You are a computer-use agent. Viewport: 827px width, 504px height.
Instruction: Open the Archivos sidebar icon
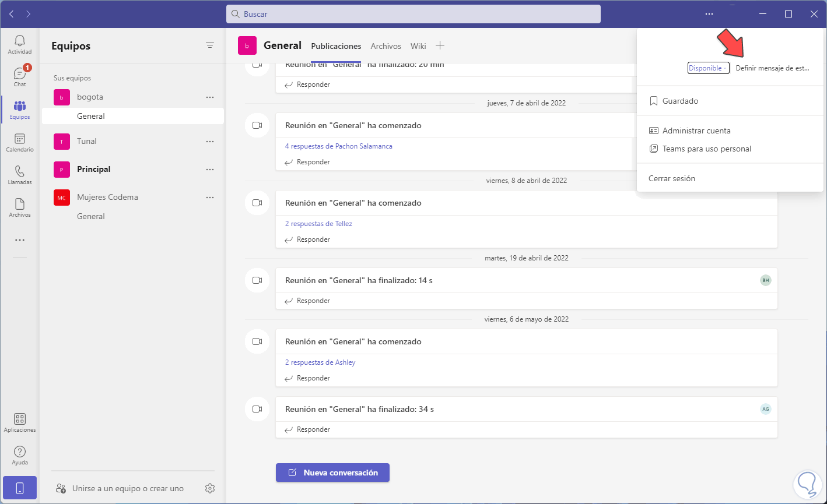point(20,207)
